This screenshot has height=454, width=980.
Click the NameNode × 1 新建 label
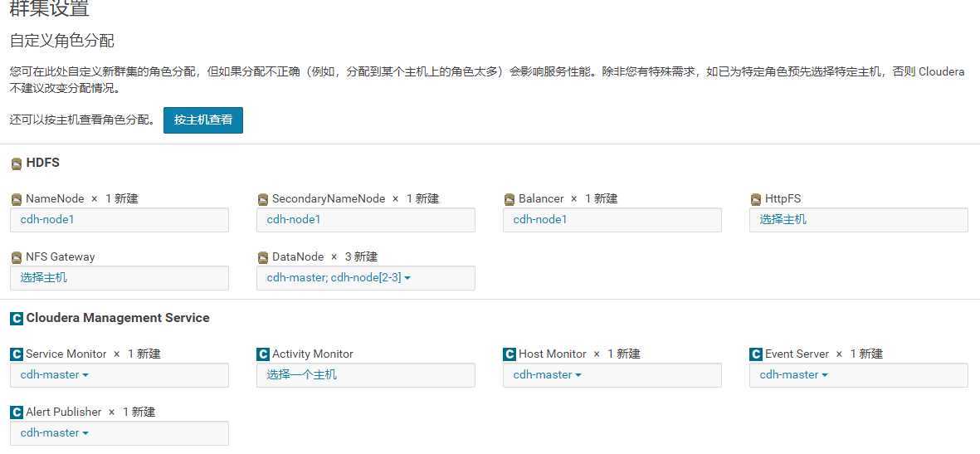[x=82, y=199]
